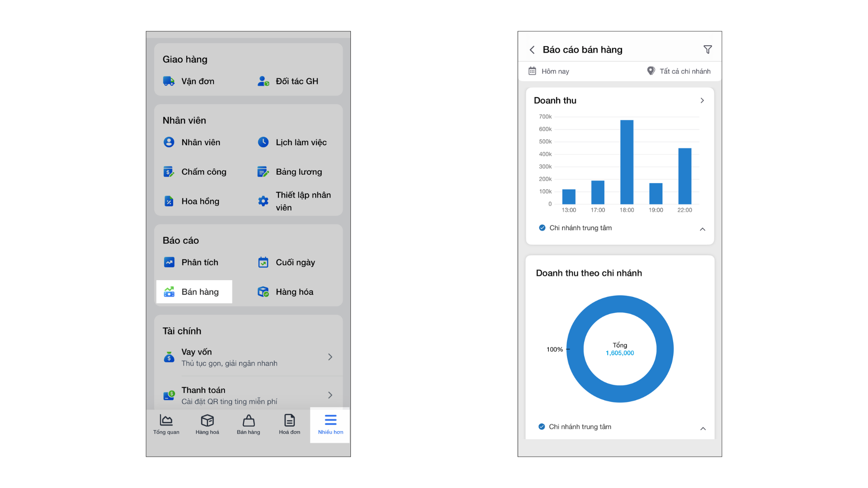Image resolution: width=868 pixels, height=488 pixels.
Task: Open Đối tác GH partner icon
Action: coord(263,81)
